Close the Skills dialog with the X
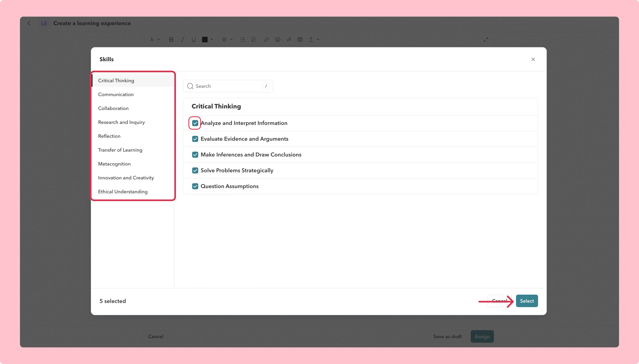The width and height of the screenshot is (639, 364). (533, 59)
